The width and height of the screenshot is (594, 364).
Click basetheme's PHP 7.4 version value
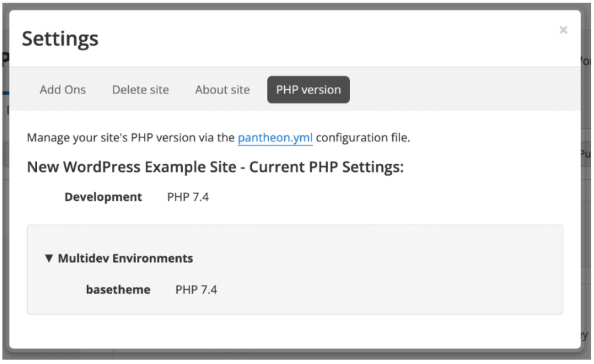[x=196, y=290]
